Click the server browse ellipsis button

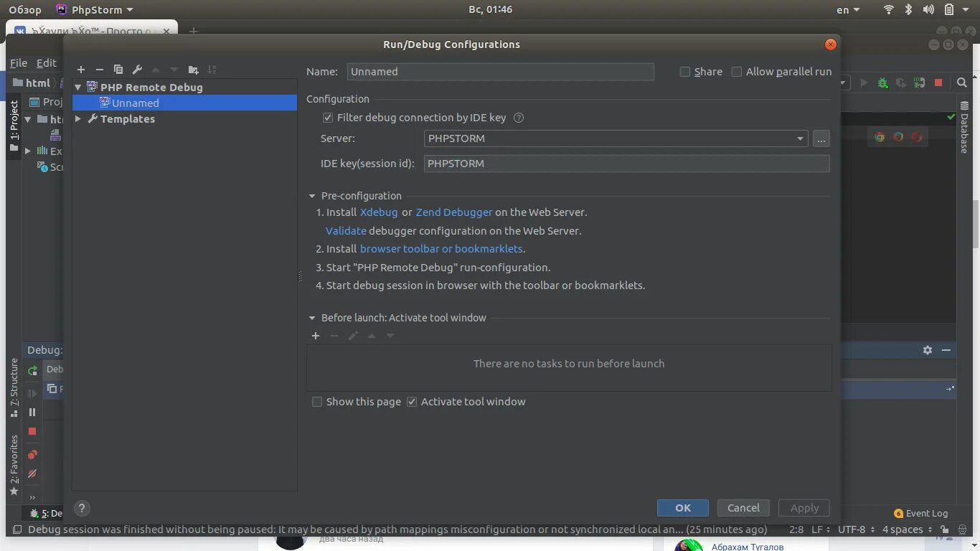tap(821, 138)
